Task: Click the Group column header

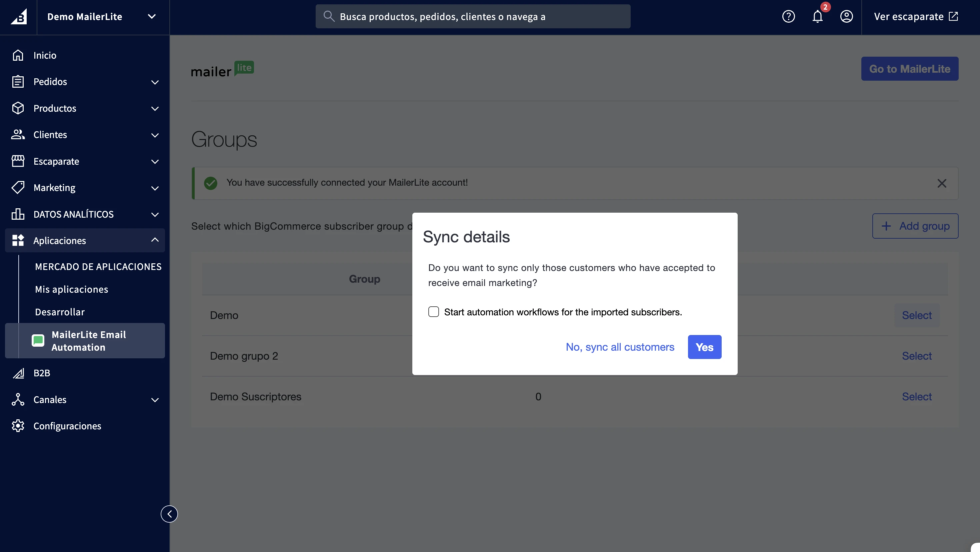Action: [x=364, y=279]
